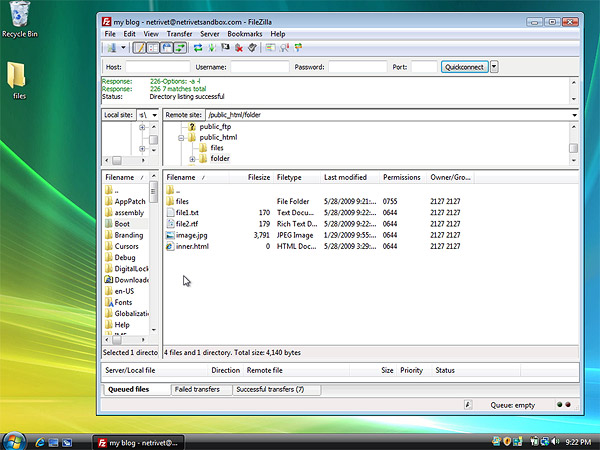600x450 pixels.
Task: Open the View menu
Action: point(151,34)
